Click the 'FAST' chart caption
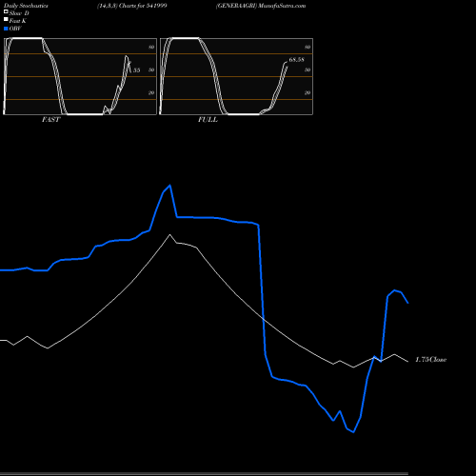The width and height of the screenshot is (476, 476). (x=50, y=120)
